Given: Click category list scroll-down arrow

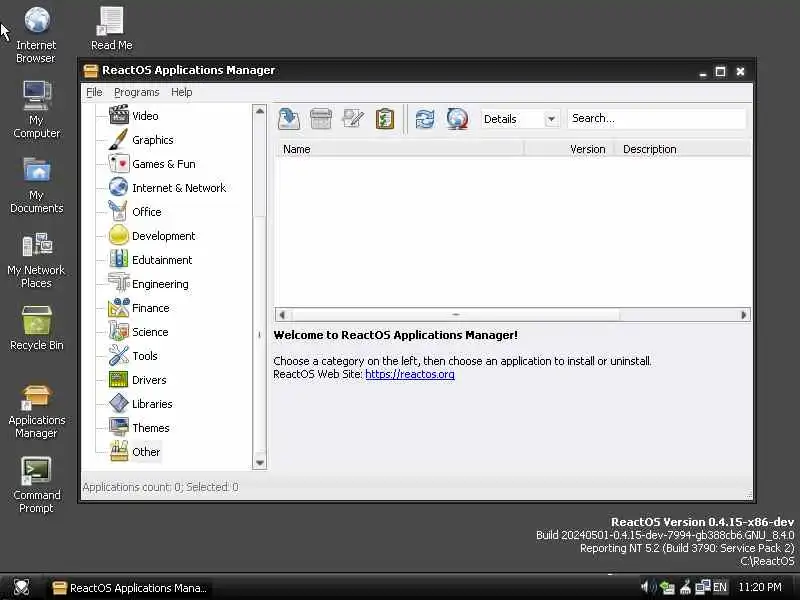Looking at the screenshot, I should coord(260,463).
